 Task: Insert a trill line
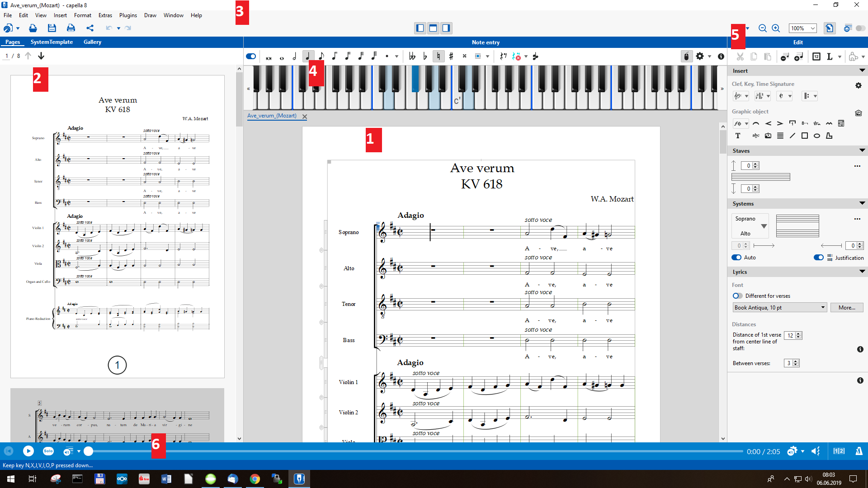click(x=816, y=123)
